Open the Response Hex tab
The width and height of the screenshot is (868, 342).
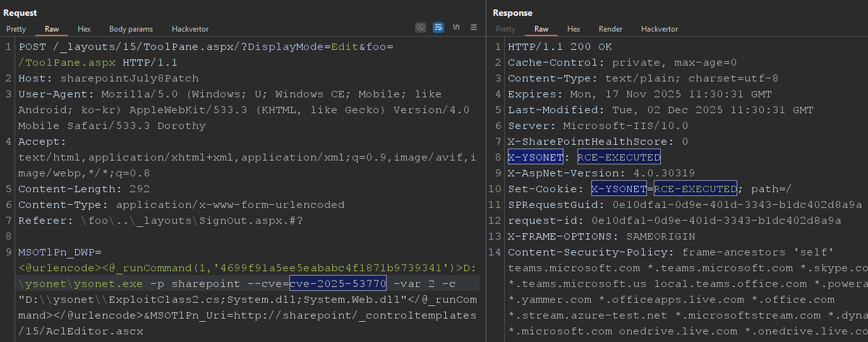pos(573,29)
